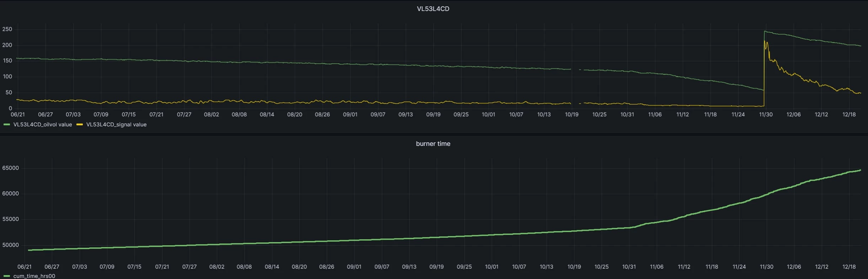Viewport: 868px width, 279px height.
Task: Click the green swatch beside cum_time_hrs00
Action: [x=7, y=276]
